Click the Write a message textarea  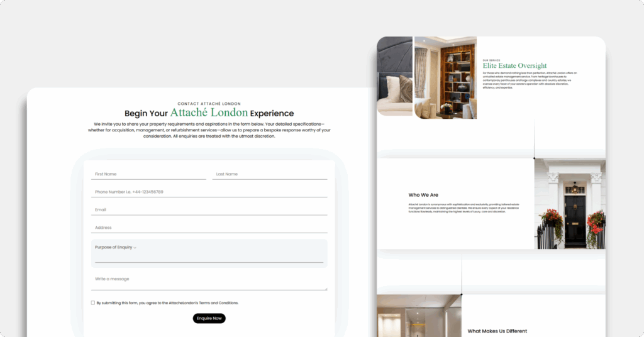coord(209,282)
